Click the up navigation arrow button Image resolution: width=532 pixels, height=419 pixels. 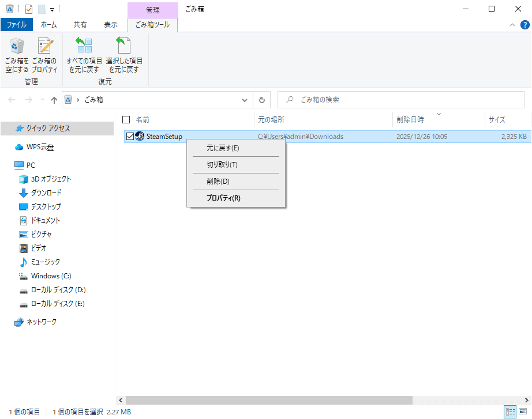[54, 99]
